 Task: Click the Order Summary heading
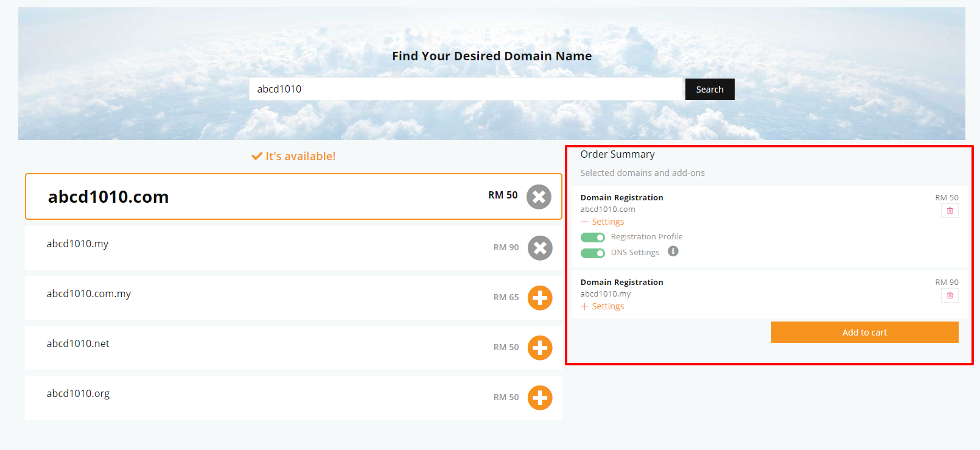pyautogui.click(x=617, y=154)
